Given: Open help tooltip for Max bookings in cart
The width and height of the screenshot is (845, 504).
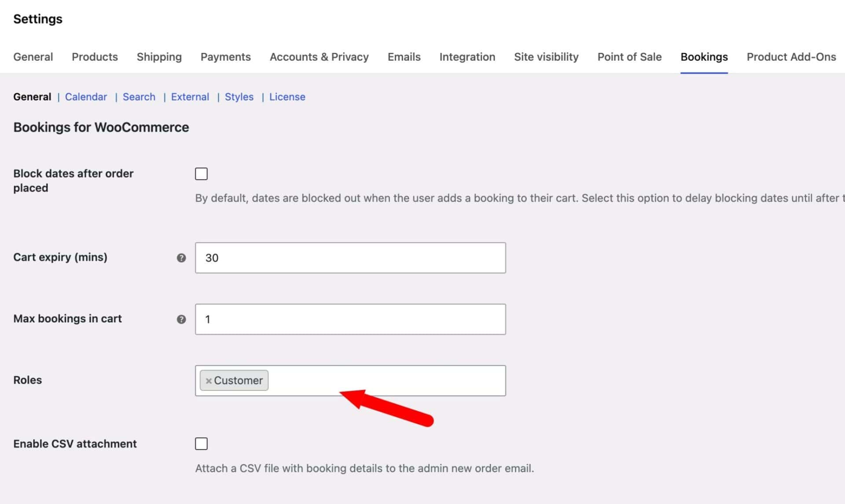Looking at the screenshot, I should (x=181, y=320).
